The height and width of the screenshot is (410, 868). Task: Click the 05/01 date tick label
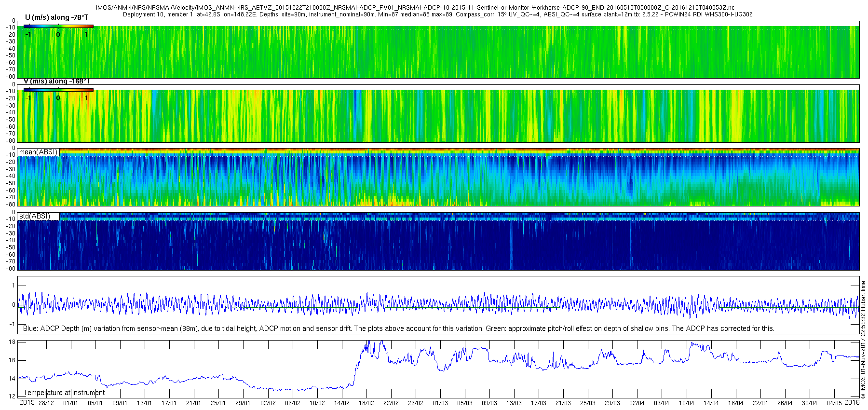point(95,403)
